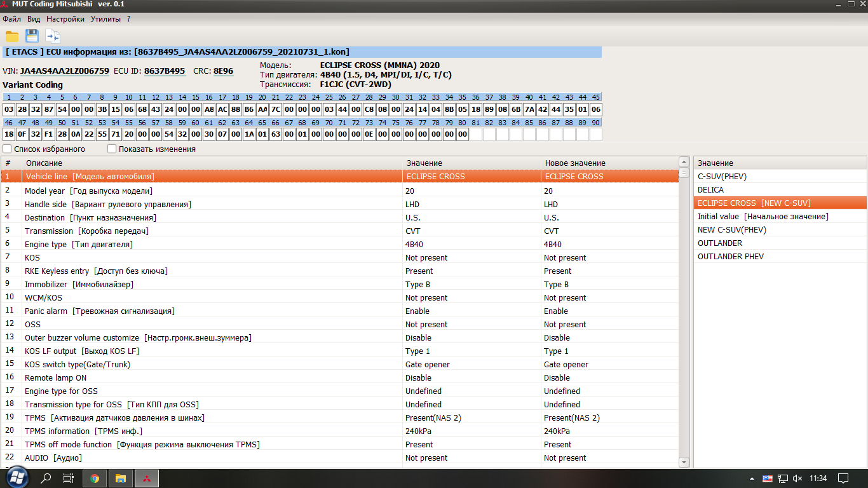Viewport: 868px width, 488px height.
Task: Click the taskbar search magnifier icon
Action: (46, 478)
